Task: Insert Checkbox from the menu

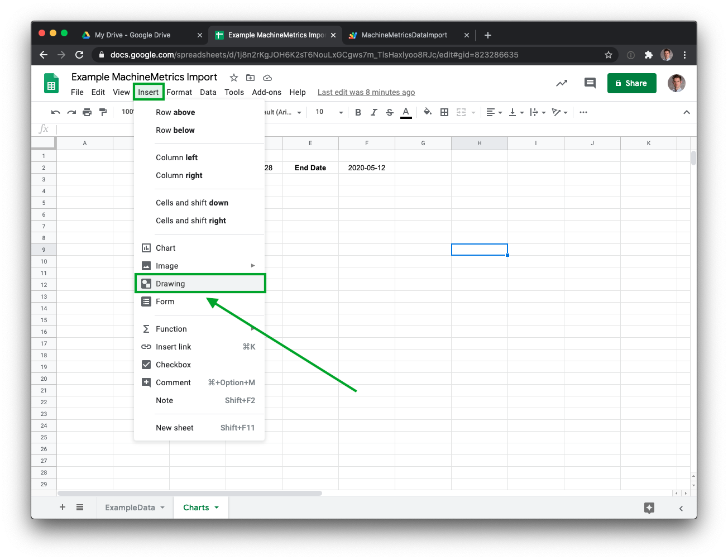Action: click(x=173, y=365)
